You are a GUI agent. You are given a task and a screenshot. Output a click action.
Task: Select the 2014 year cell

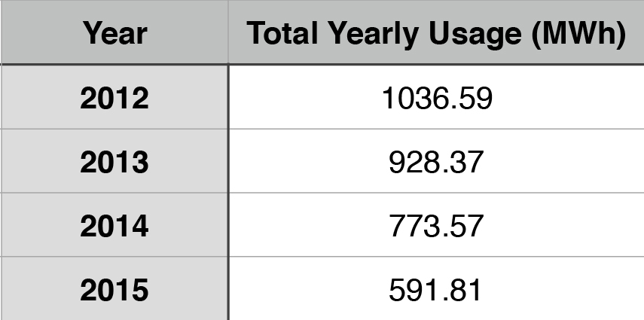[x=114, y=226]
